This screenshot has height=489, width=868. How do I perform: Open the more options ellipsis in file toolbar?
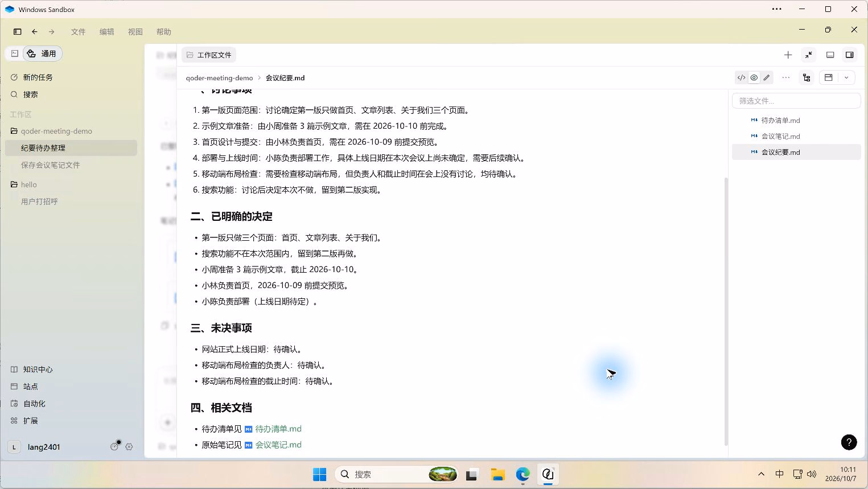click(x=786, y=78)
